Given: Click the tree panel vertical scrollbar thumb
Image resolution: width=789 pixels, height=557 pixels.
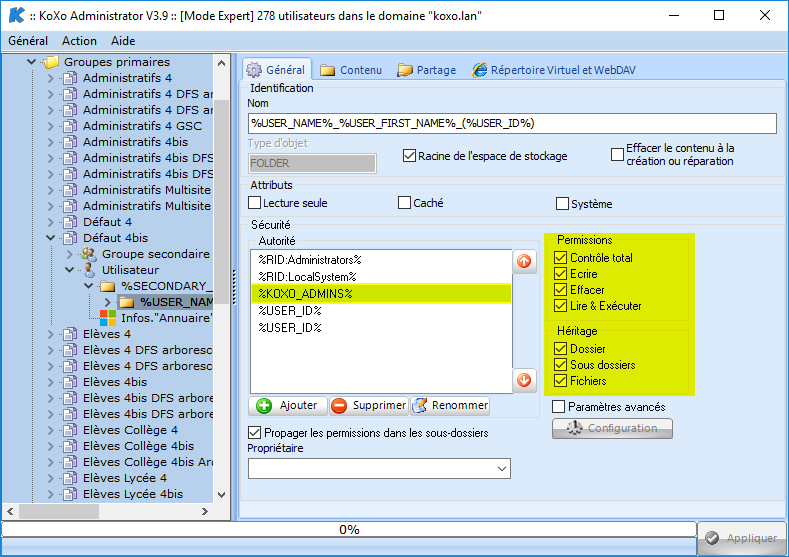Looking at the screenshot, I should click(221, 201).
